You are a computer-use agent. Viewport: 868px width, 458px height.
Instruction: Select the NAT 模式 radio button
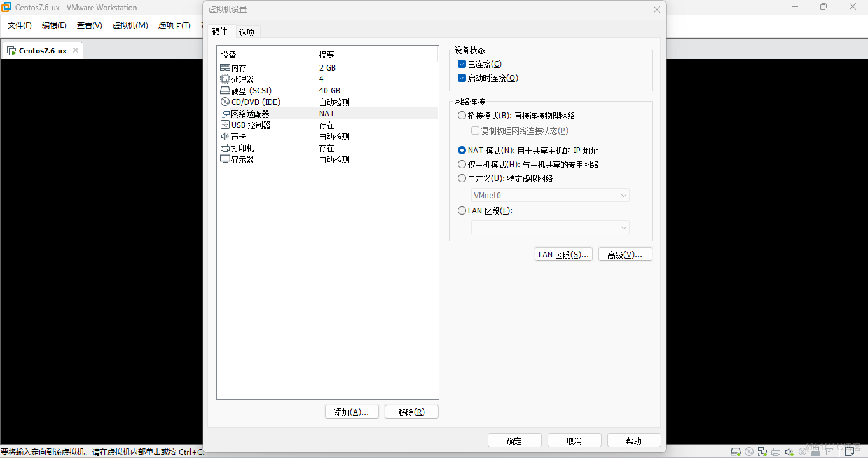tap(462, 151)
